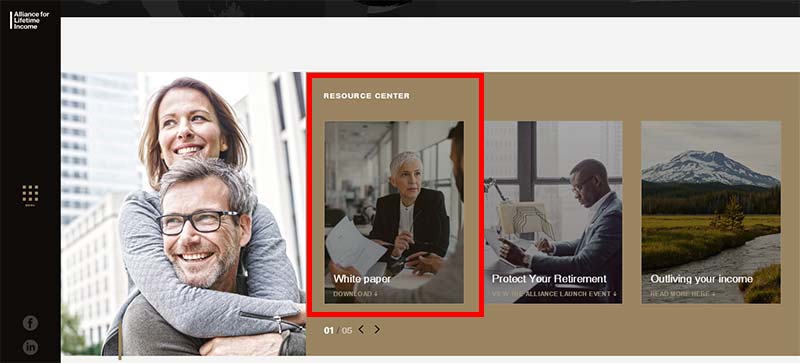The image size is (800, 363).
Task: Click the White paper title text
Action: [362, 279]
